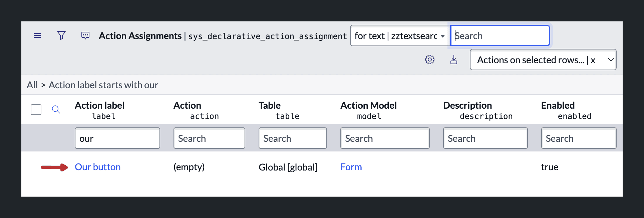Click the funnel filter icon
This screenshot has width=644, height=218.
61,35
